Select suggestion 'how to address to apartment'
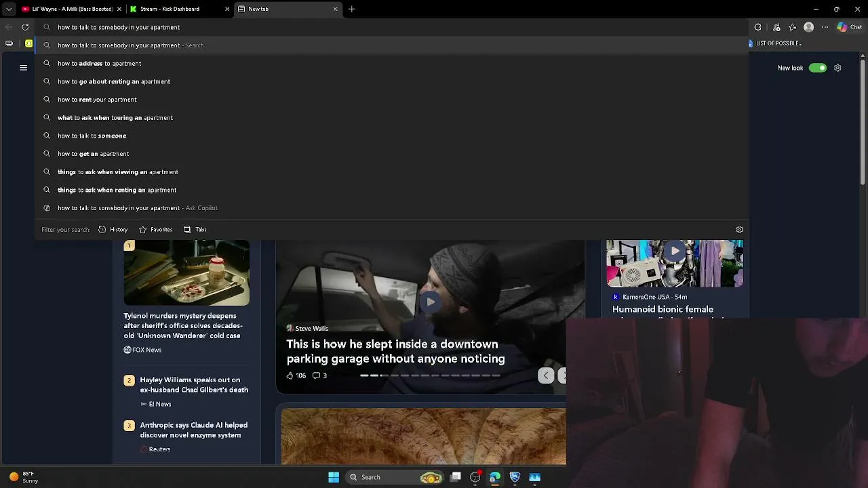Screen dimensions: 868x488 point(392,63)
